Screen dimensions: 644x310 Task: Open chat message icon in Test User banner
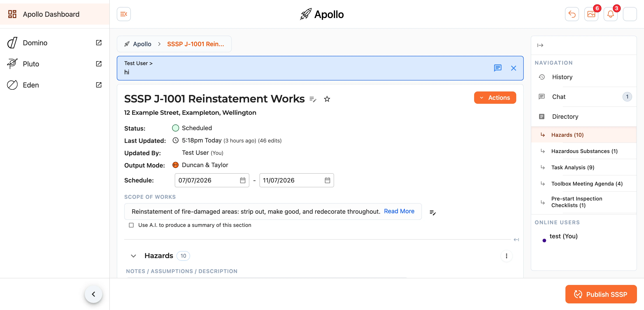pyautogui.click(x=498, y=68)
